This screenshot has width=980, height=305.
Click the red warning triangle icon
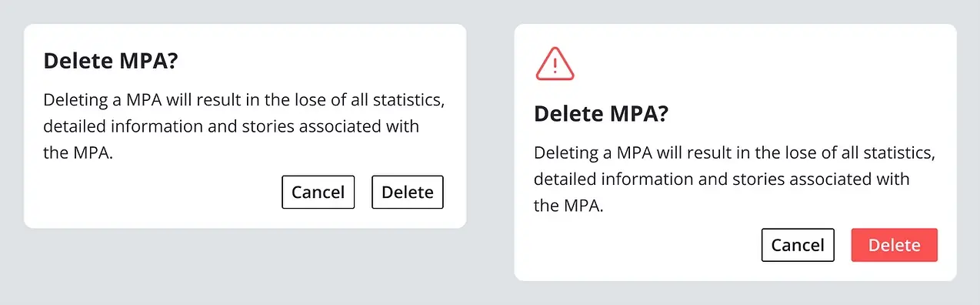555,62
